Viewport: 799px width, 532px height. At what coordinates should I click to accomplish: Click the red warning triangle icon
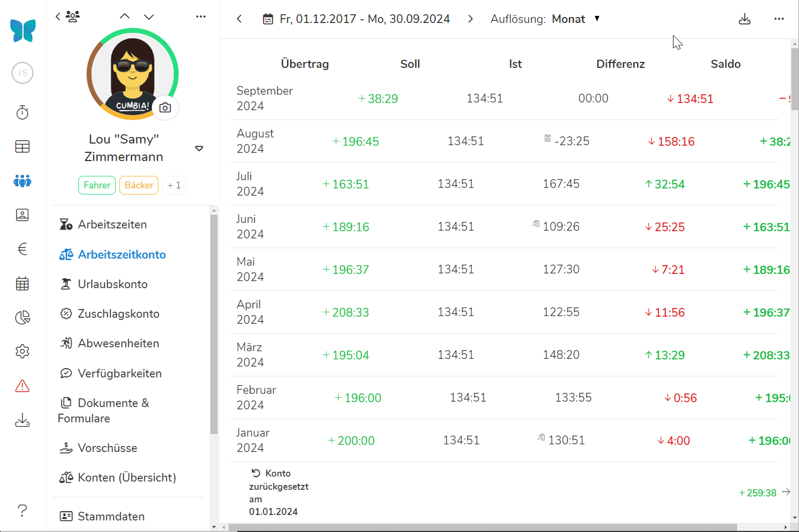[22, 386]
